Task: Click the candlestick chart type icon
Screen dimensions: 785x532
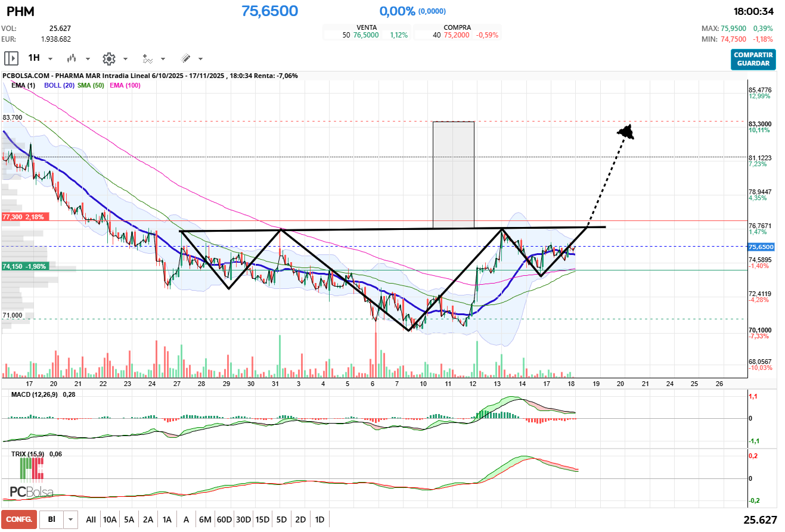Action: 72,58
